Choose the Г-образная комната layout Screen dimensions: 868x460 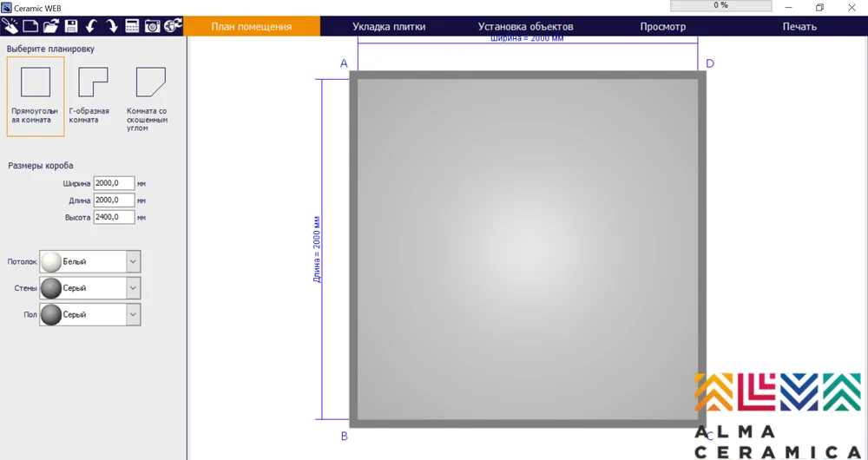(93, 96)
